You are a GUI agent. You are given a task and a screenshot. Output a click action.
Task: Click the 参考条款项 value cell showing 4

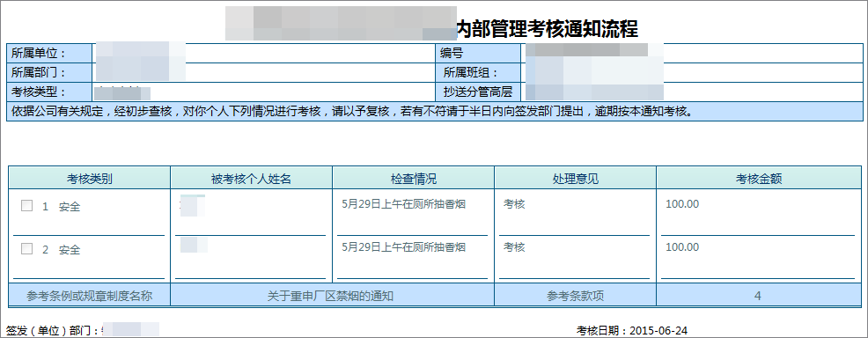click(759, 296)
